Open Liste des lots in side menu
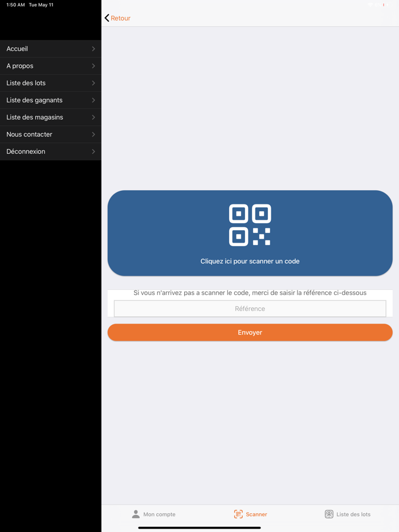The image size is (399, 532). [51, 83]
